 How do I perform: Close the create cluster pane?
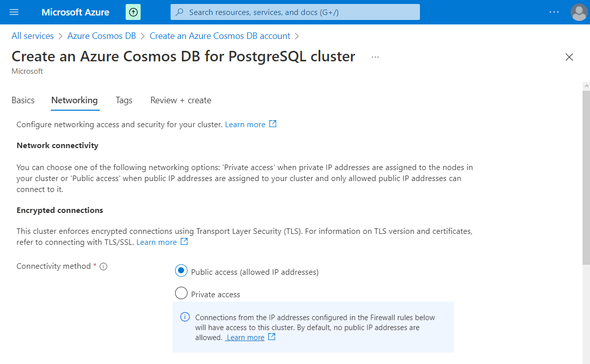point(570,57)
